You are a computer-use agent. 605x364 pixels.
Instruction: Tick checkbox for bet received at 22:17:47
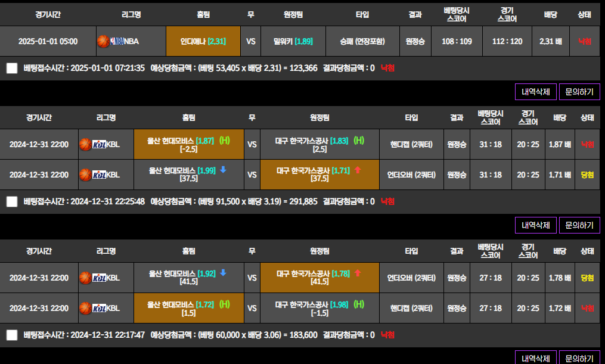[12, 335]
